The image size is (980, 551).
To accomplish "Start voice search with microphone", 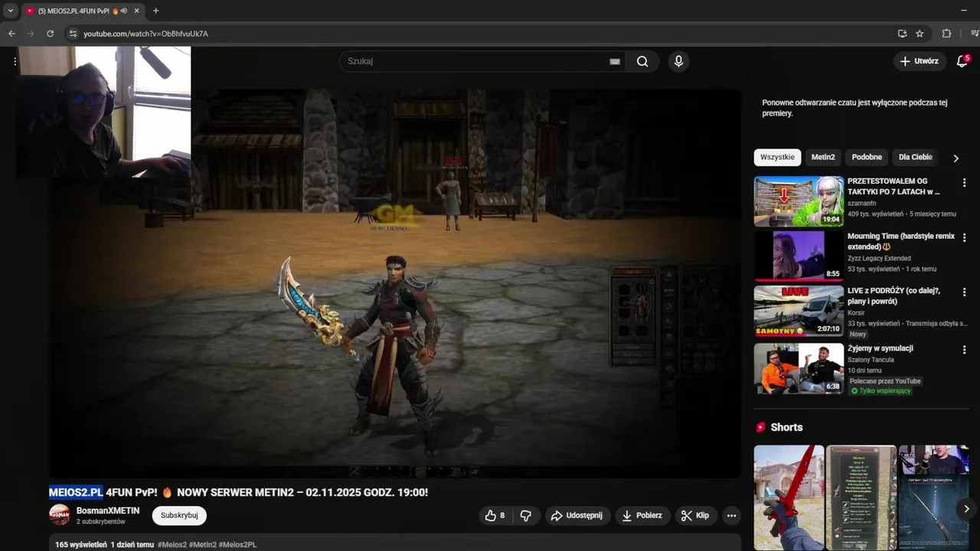I will pos(678,61).
